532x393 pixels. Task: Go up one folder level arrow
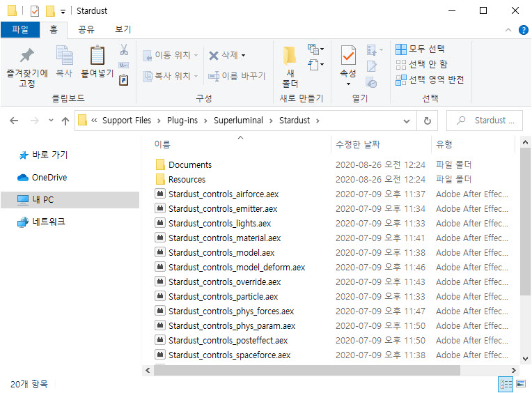65,121
